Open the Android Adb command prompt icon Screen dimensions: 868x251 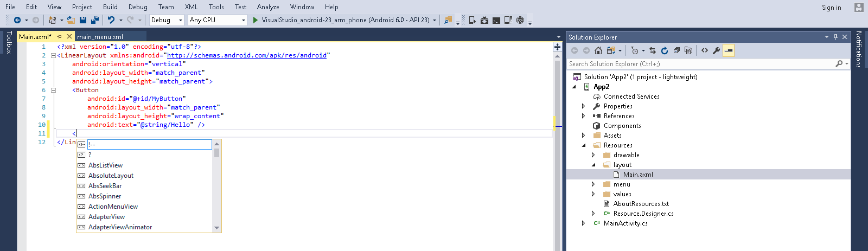pos(496,20)
